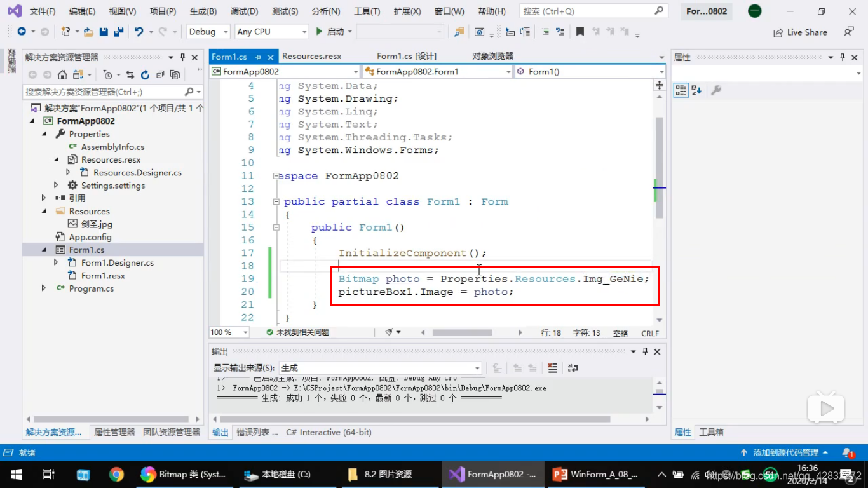Screen dimensions: 868x488
Task: Switch to the Resources.resx tab
Action: (311, 57)
